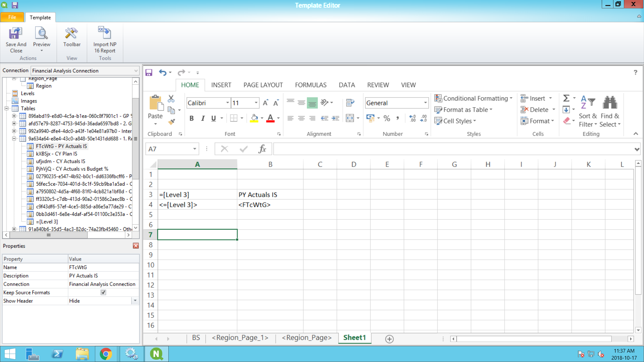Image resolution: width=644 pixels, height=362 pixels.
Task: Click the percent style icon
Action: point(387,118)
